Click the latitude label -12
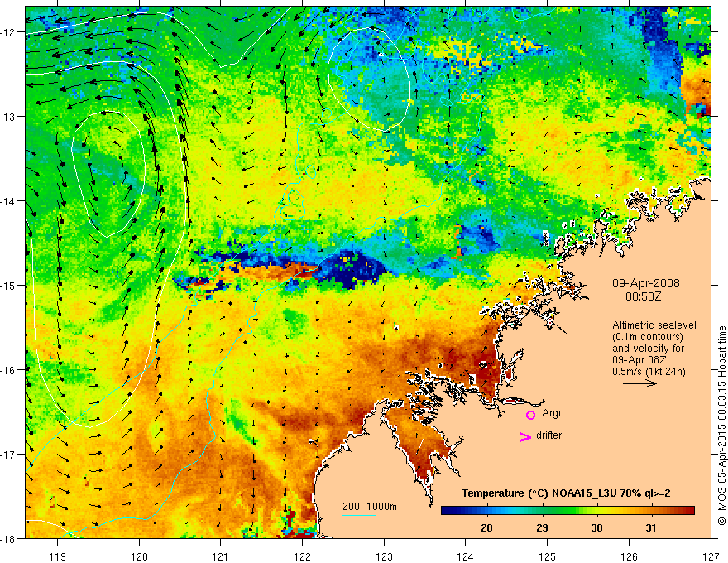The height and width of the screenshot is (563, 728). [9, 32]
